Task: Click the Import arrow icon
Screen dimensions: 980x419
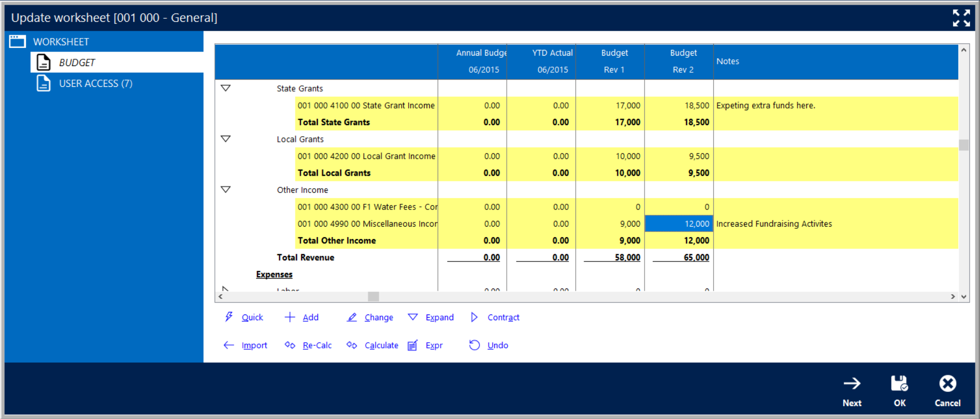Action: coord(229,345)
